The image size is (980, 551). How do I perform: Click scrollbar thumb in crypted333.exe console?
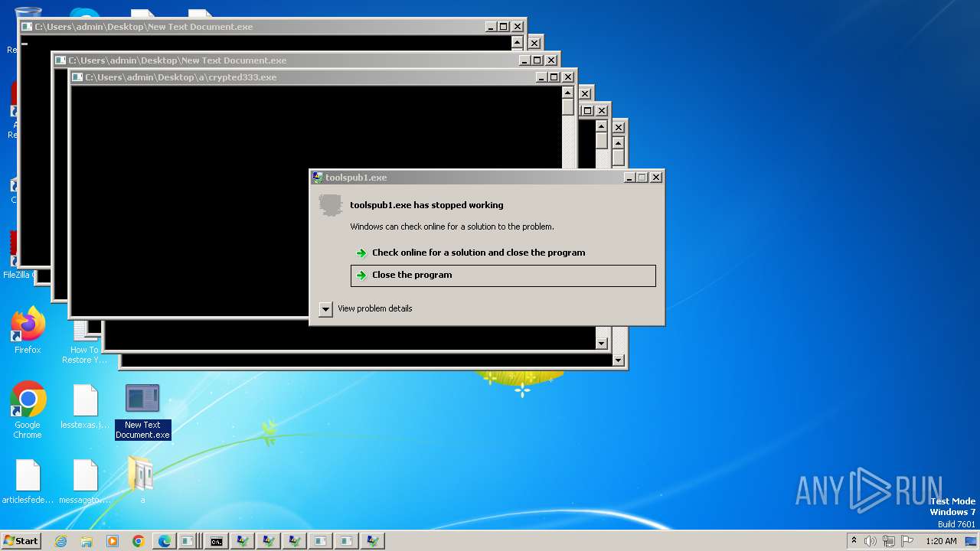pos(567,107)
